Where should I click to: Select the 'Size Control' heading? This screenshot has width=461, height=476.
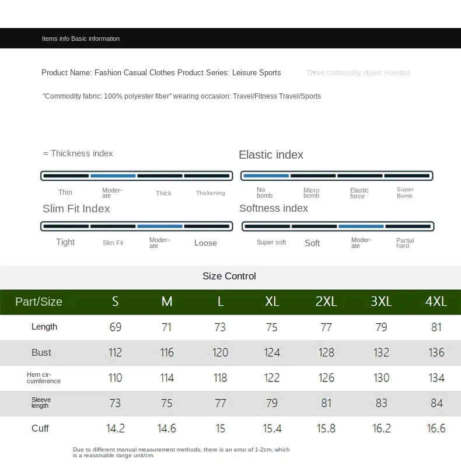click(x=229, y=276)
